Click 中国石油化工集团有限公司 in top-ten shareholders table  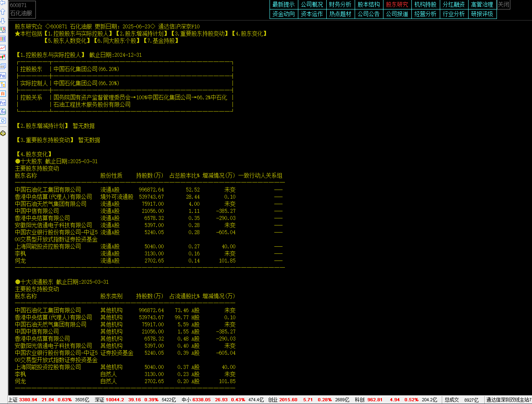tap(48, 190)
